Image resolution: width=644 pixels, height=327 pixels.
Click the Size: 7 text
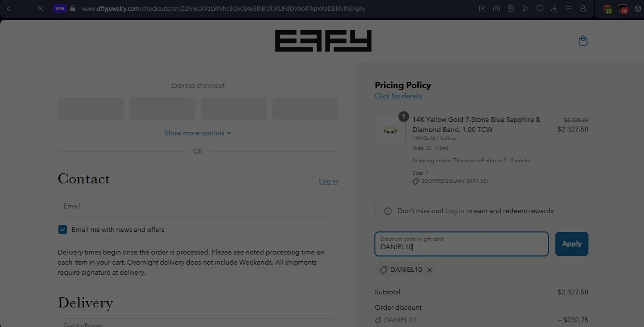tap(420, 173)
